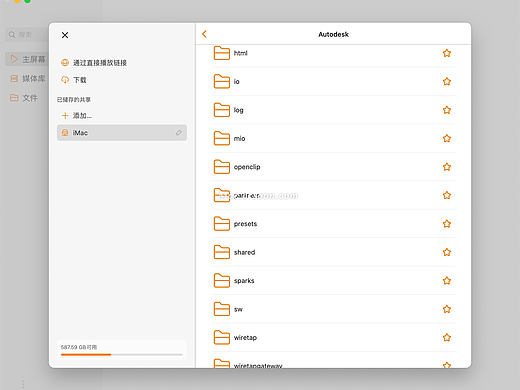Favorite the io folder with star
This screenshot has height=390, width=520.
447,81
